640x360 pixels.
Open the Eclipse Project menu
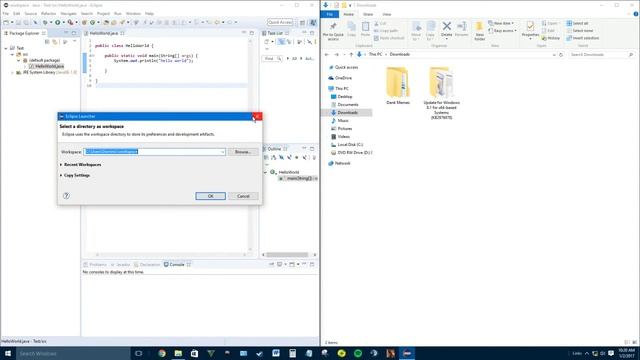pyautogui.click(x=103, y=13)
